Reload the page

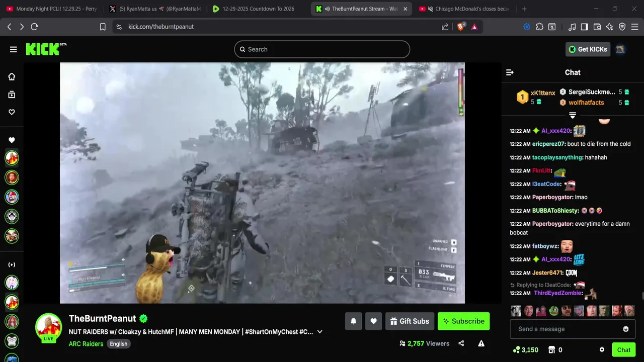(x=34, y=27)
